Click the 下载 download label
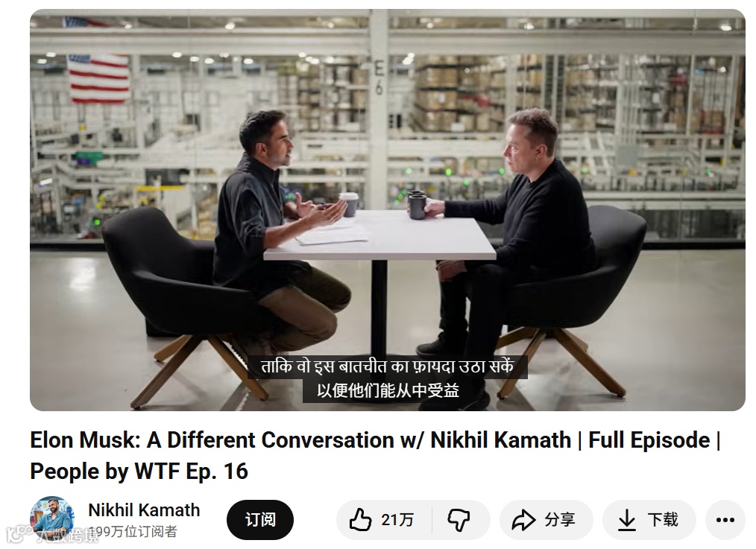This screenshot has width=756, height=549. (x=663, y=520)
